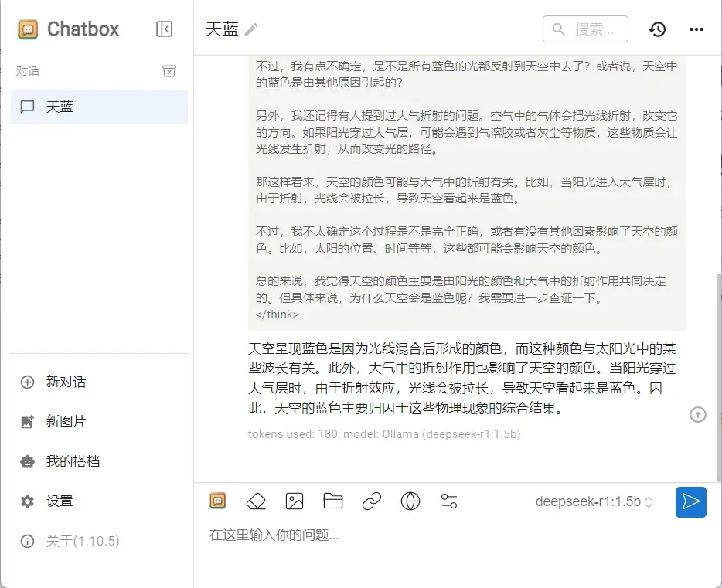Collapse the sidebar panel
722x588 pixels.
(x=164, y=29)
